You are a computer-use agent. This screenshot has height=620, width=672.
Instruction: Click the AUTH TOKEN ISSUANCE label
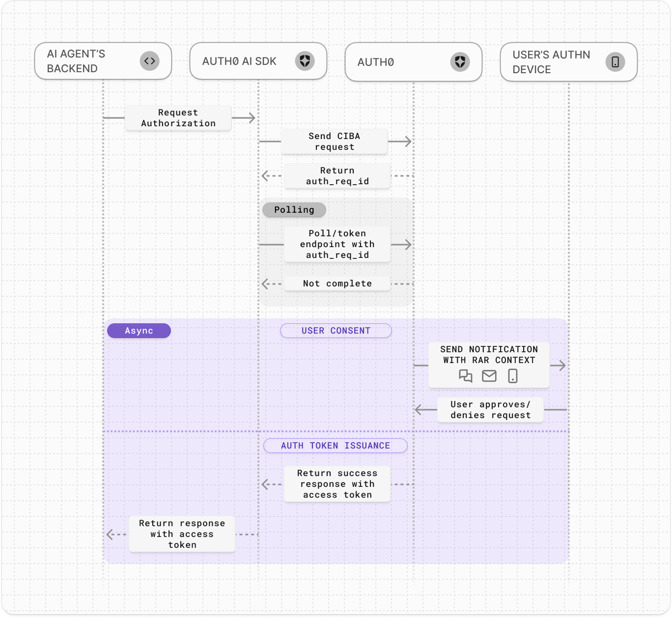(335, 446)
